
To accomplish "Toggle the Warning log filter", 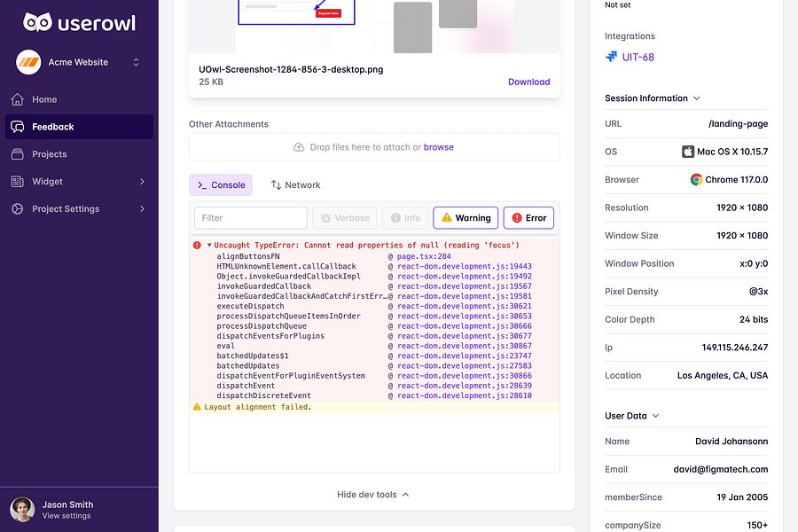I will (465, 218).
